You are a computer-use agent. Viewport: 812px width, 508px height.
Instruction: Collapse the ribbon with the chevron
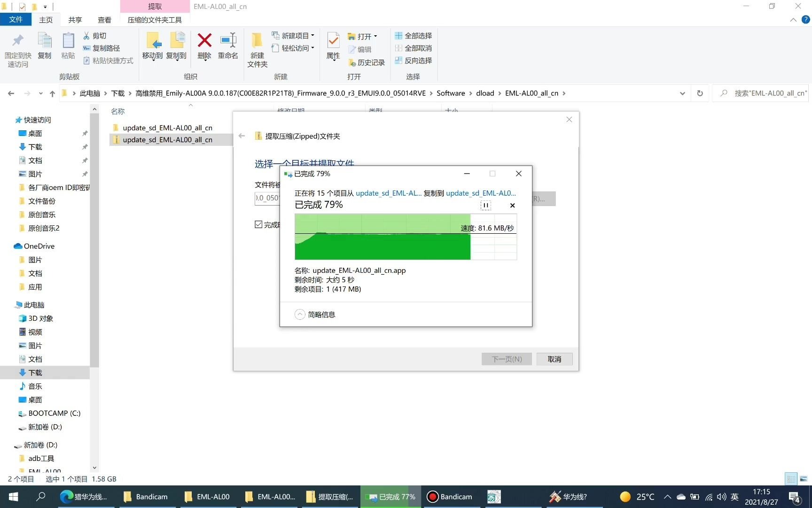793,20
